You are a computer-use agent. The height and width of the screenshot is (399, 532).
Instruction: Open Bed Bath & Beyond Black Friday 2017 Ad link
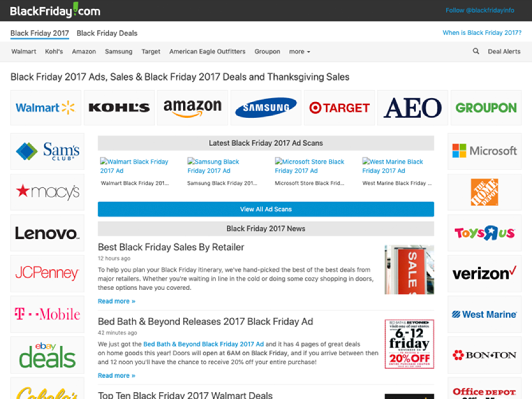tap(203, 344)
